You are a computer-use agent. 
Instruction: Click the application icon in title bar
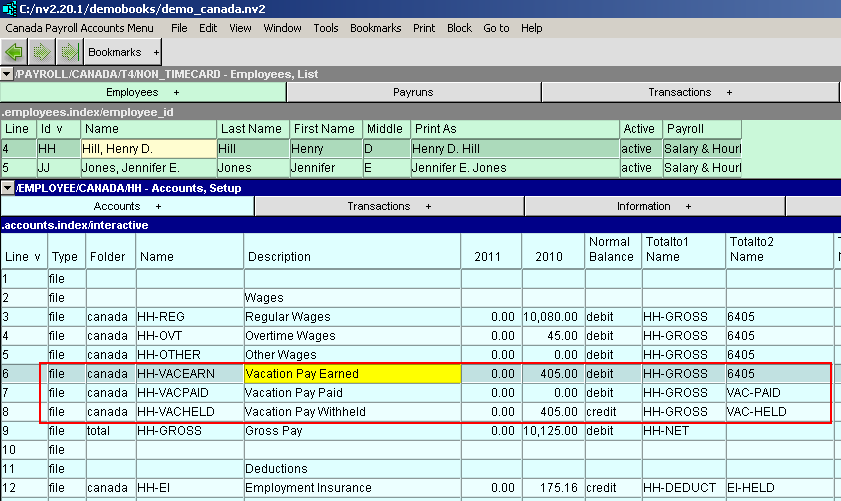tap(9, 9)
